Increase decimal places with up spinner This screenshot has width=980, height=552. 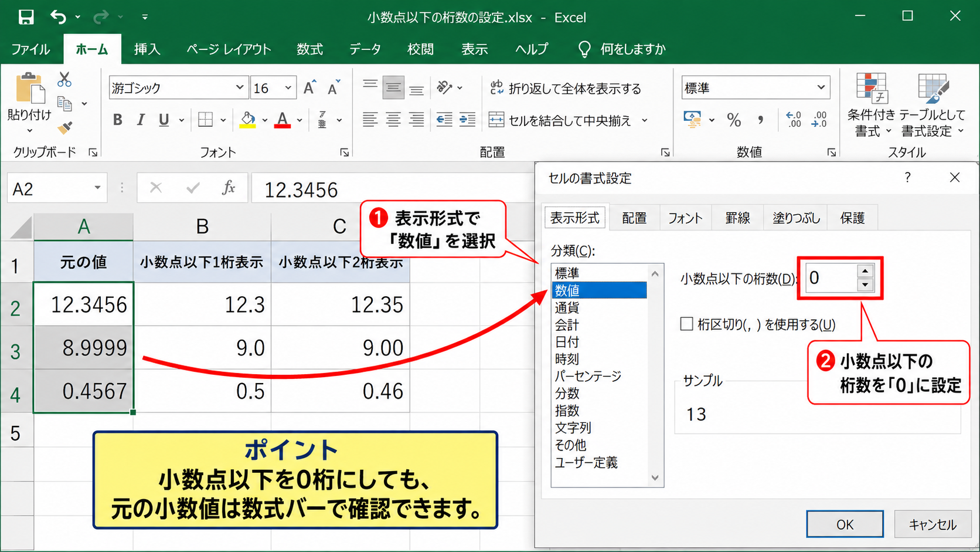coord(865,271)
